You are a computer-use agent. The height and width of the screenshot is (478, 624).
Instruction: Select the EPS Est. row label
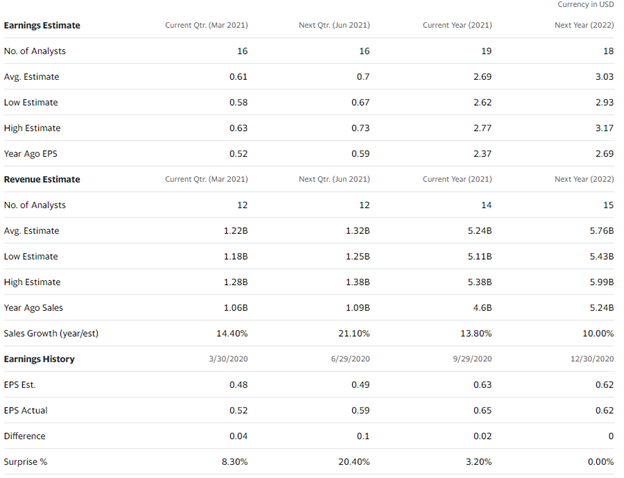[x=24, y=384]
